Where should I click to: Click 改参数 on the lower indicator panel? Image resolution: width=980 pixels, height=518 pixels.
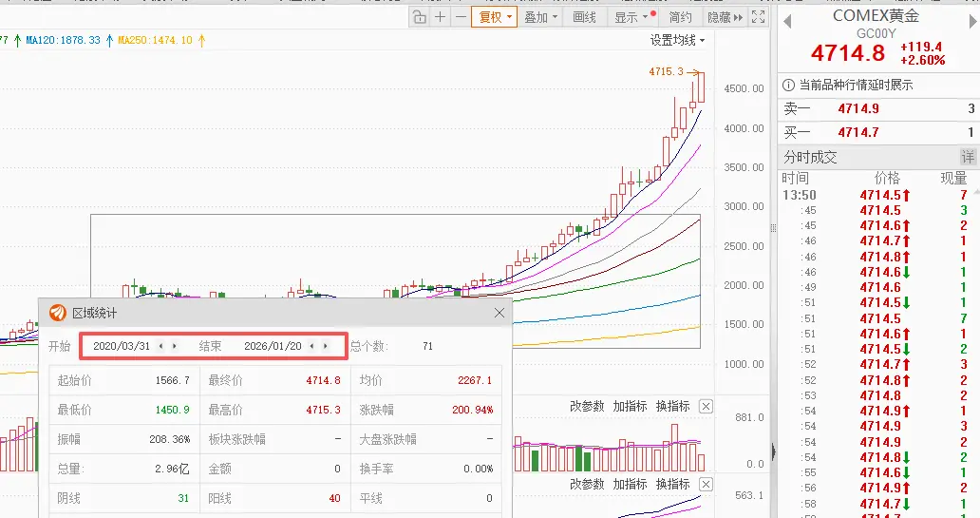[587, 484]
